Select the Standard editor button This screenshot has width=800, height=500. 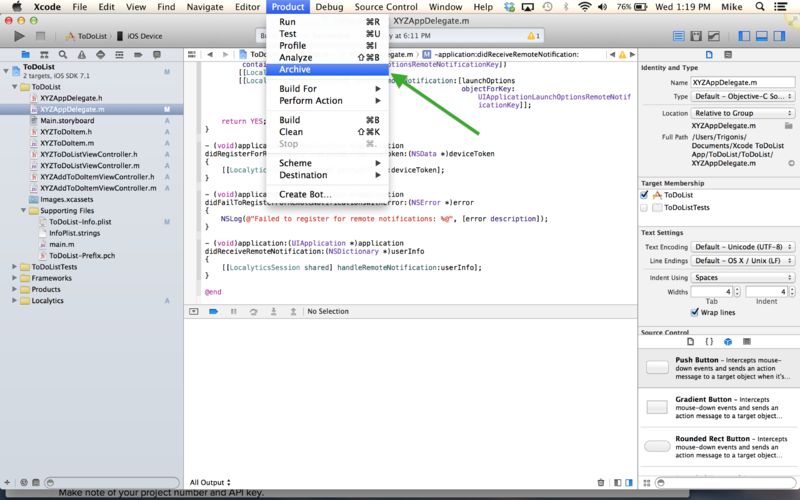click(x=679, y=36)
